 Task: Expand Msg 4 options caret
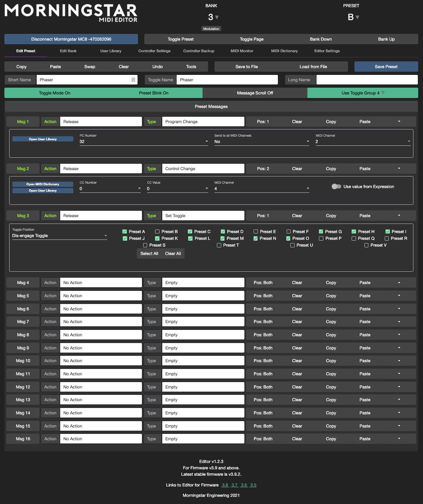click(399, 282)
